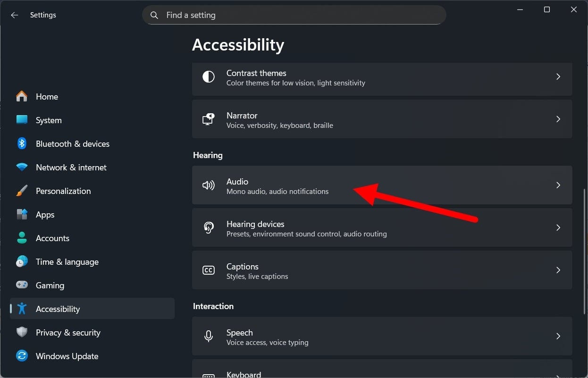
Task: Open Narrator via its chevron
Action: (x=558, y=119)
